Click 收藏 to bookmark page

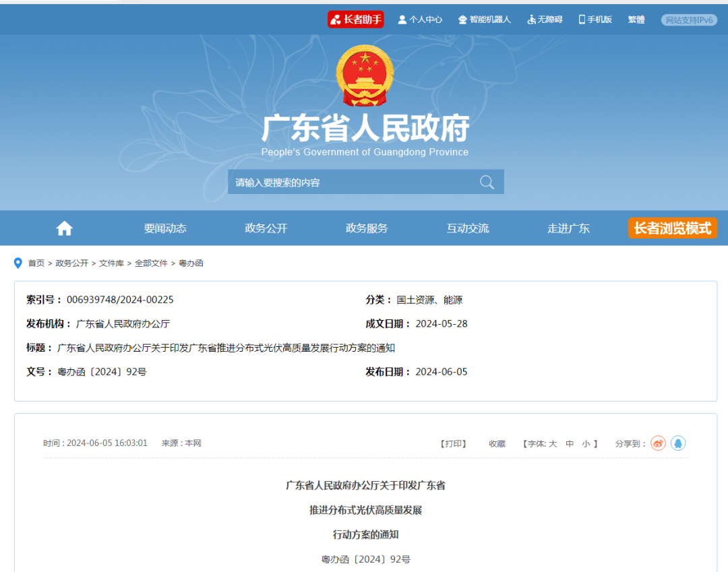(x=497, y=443)
